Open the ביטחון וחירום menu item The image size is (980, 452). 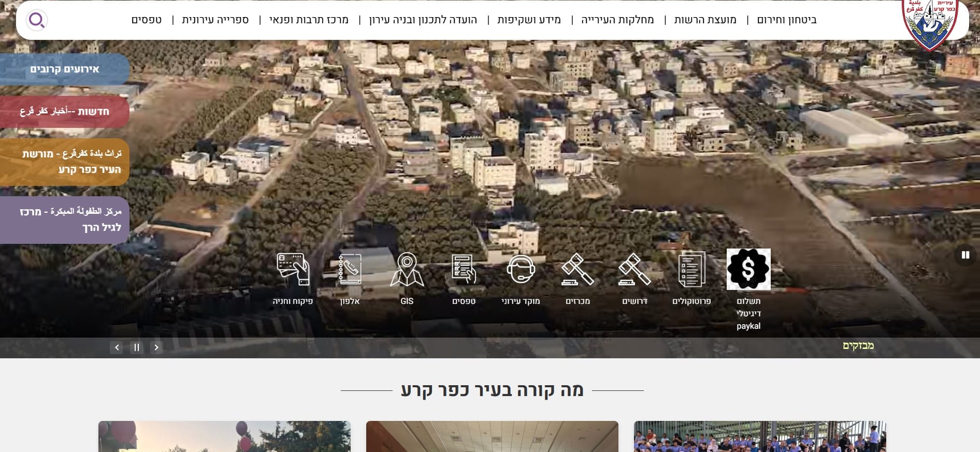tap(786, 20)
